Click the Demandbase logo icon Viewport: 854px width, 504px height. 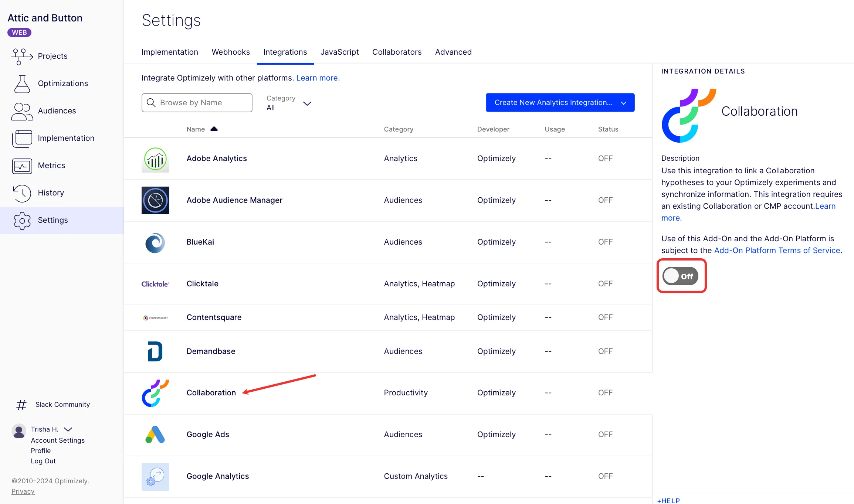[155, 351]
